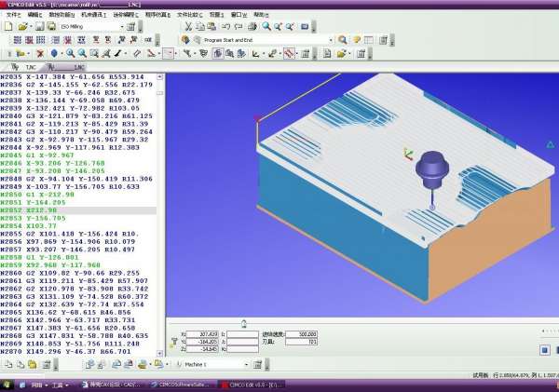Select NC line N2845 G1 X-92.967
The height and width of the screenshot is (392, 559).
tap(37, 155)
